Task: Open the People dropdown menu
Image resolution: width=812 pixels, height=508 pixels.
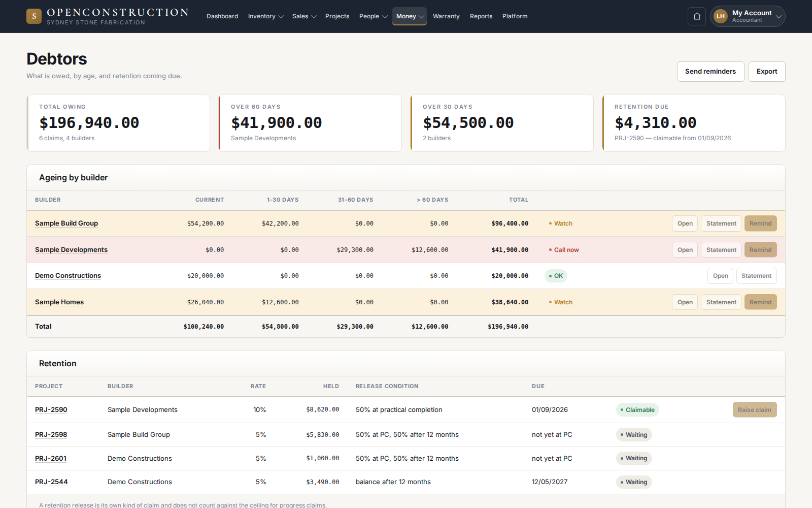Action: pos(373,16)
